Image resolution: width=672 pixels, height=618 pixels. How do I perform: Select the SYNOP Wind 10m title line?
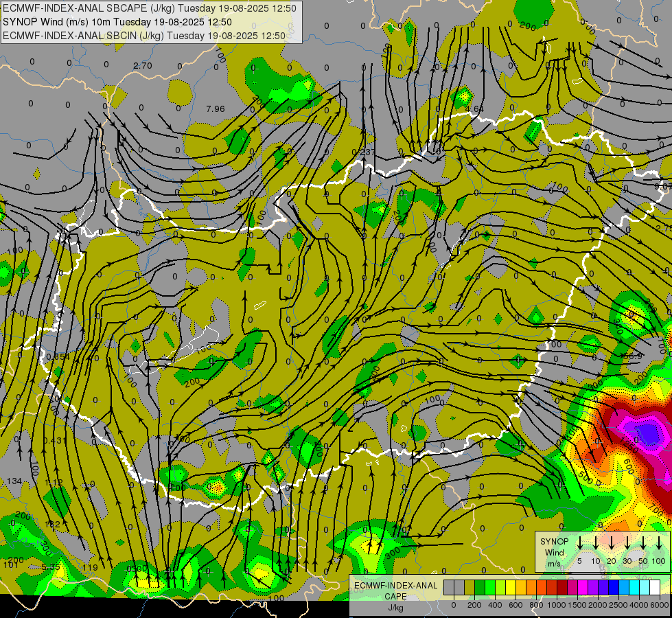pyautogui.click(x=117, y=22)
